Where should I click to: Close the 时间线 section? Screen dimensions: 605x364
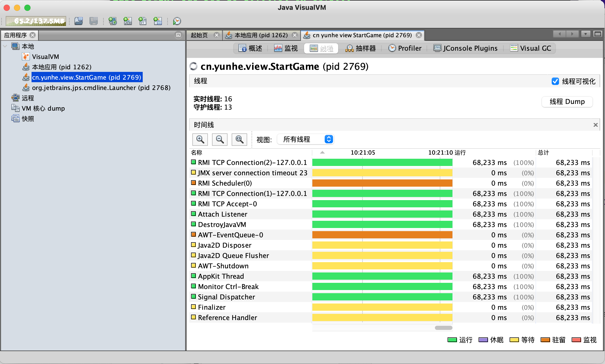click(x=595, y=125)
